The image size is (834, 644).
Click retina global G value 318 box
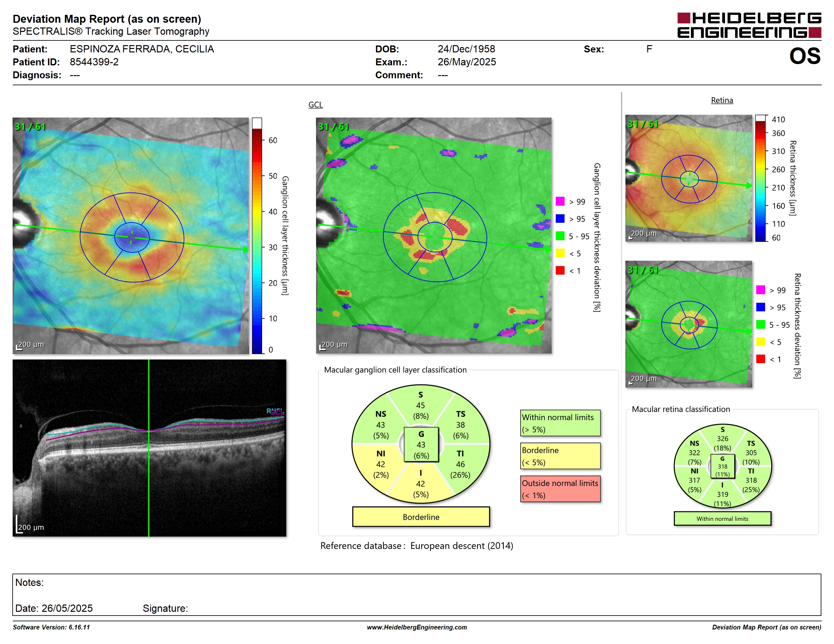[722, 466]
